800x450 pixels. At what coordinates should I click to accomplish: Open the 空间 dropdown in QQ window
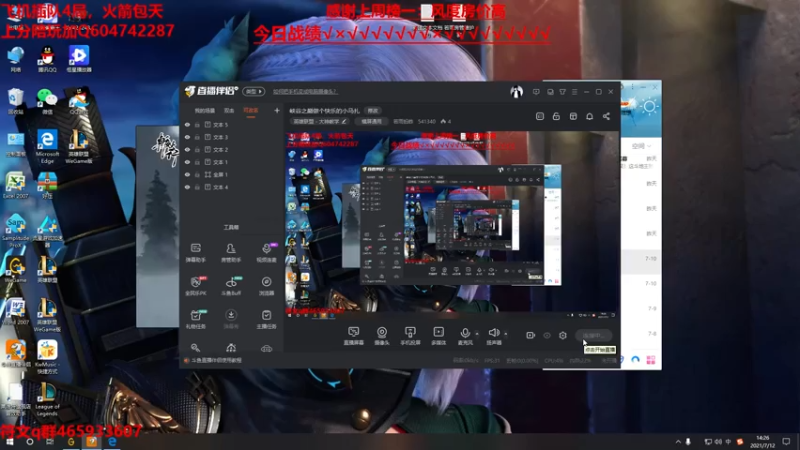coord(641,146)
